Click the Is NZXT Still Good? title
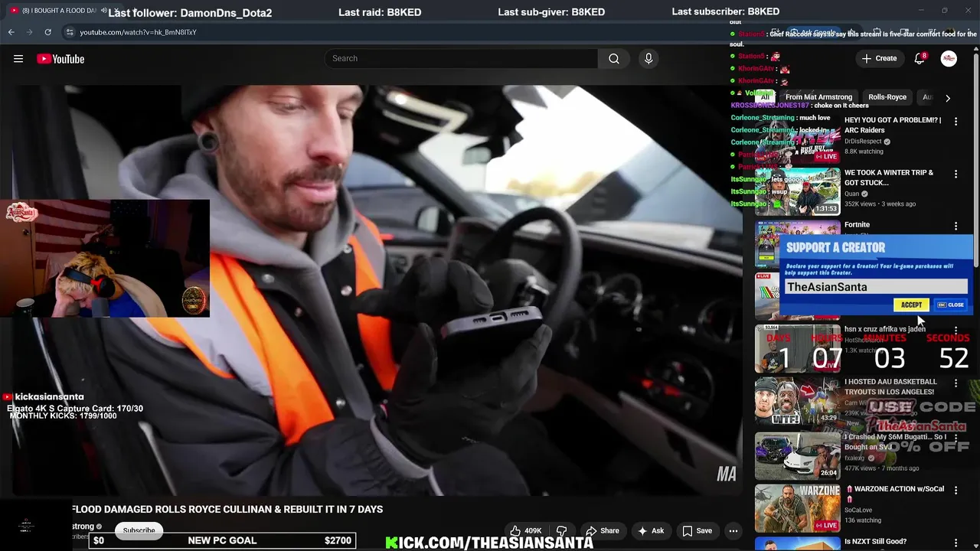The height and width of the screenshot is (551, 980). coord(875,542)
